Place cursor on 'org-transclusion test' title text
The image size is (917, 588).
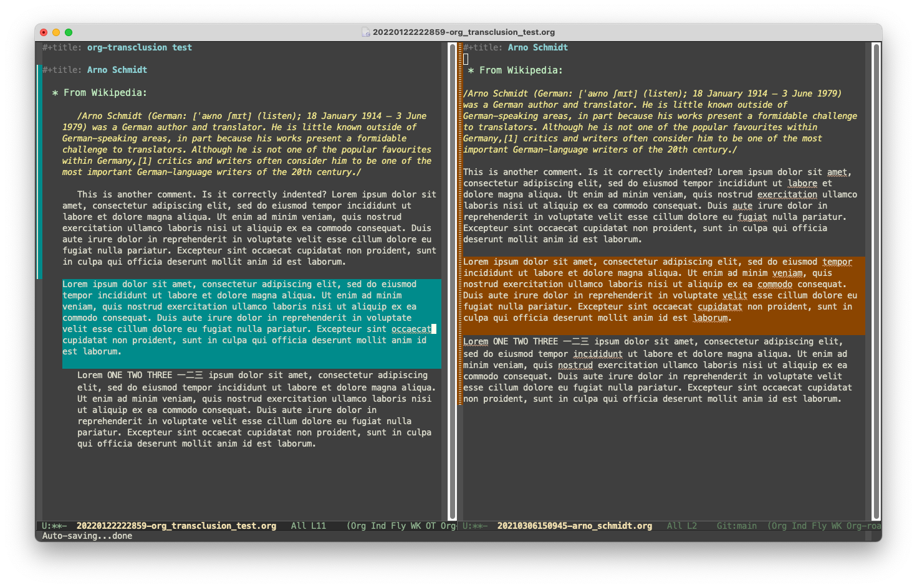pyautogui.click(x=140, y=47)
